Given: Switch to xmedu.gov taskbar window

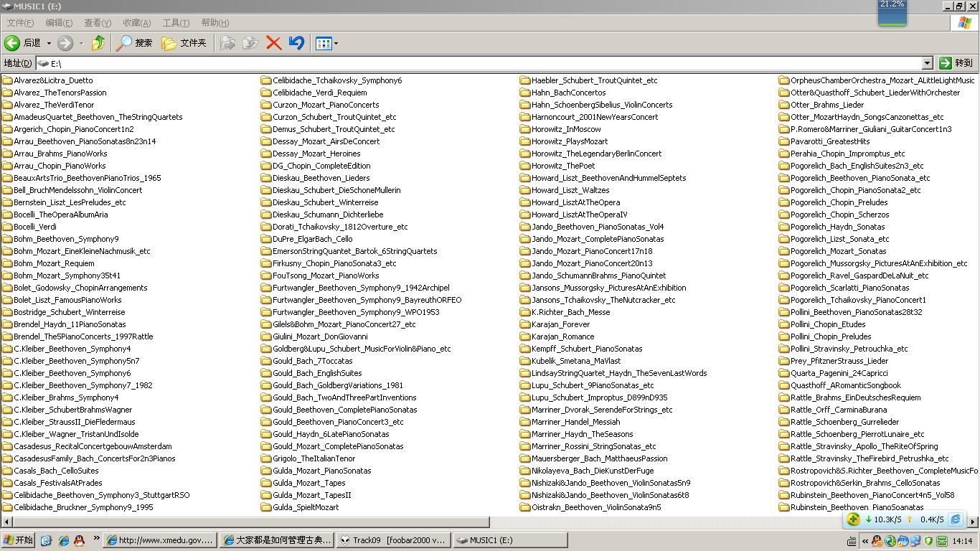Looking at the screenshot, I should [160, 540].
